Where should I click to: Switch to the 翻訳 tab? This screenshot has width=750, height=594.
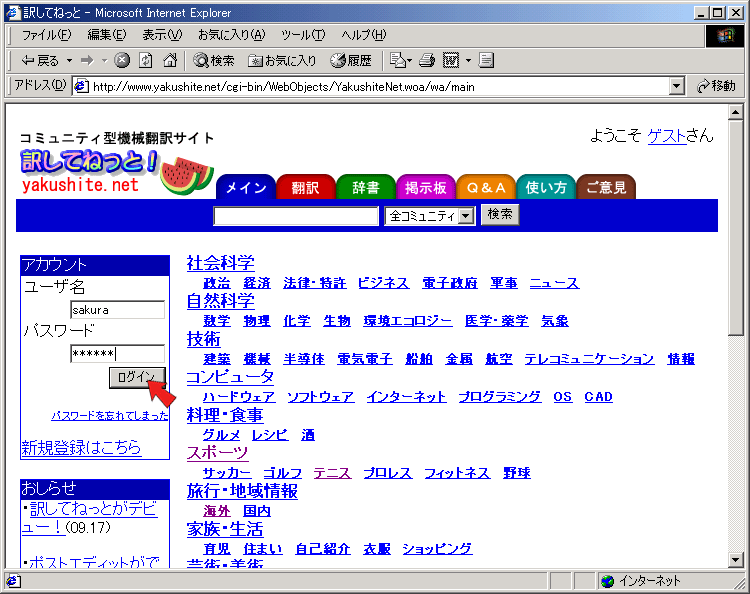coord(306,187)
